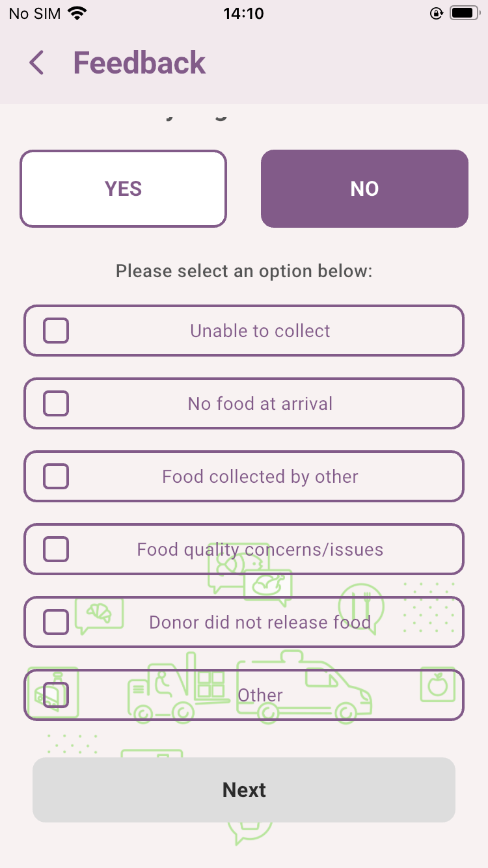Tick the "No food at arrival" checkbox
This screenshot has width=488, height=868.
click(x=56, y=403)
